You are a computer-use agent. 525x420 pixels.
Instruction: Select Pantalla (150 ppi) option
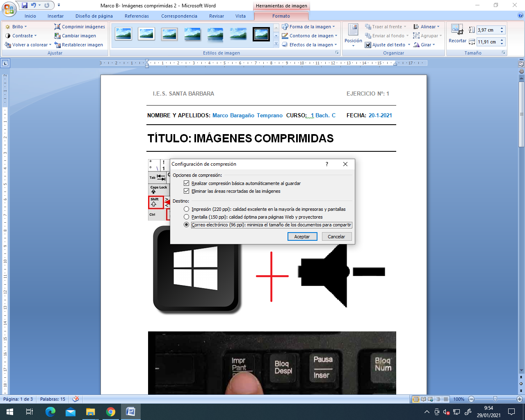pyautogui.click(x=187, y=217)
